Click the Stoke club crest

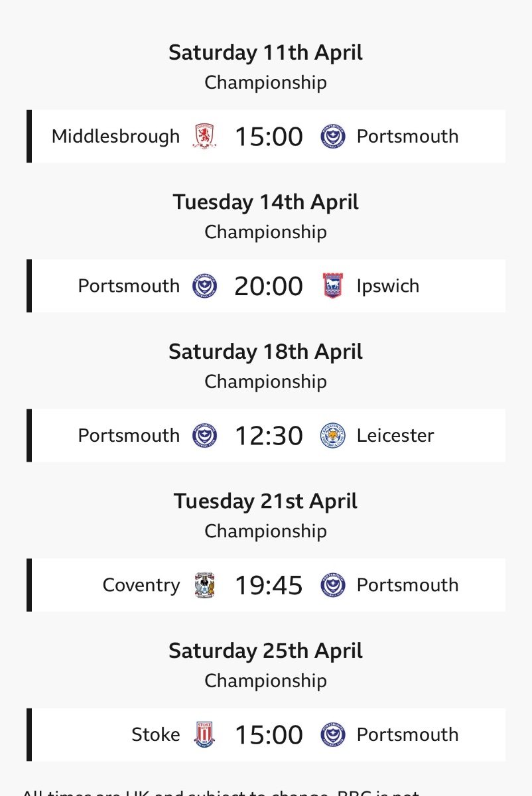pyautogui.click(x=204, y=734)
